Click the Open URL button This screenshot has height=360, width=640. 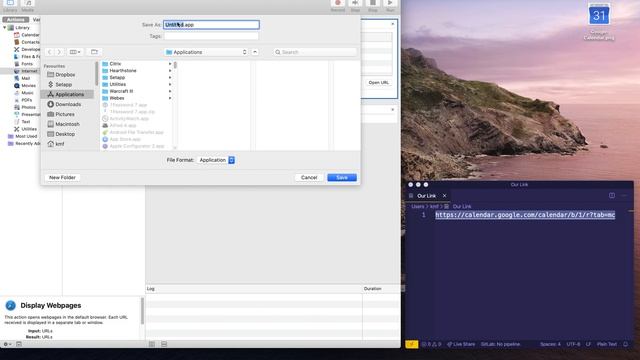(378, 82)
